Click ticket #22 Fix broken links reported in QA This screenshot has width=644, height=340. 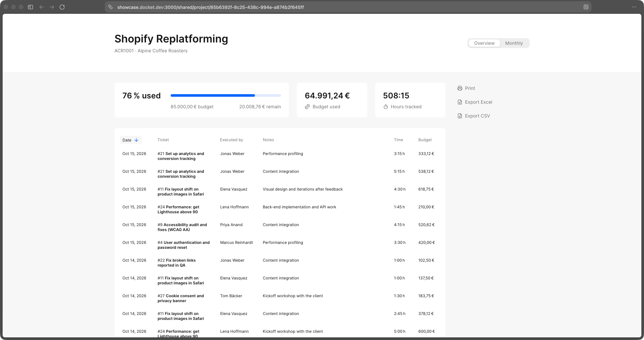tap(177, 263)
